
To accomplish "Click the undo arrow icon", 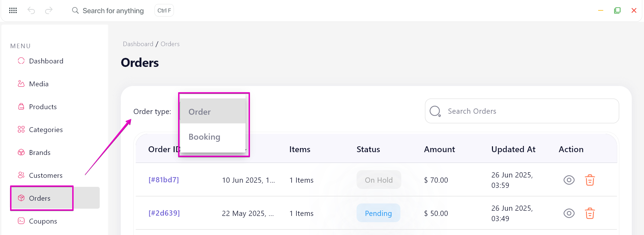I will pos(31,10).
